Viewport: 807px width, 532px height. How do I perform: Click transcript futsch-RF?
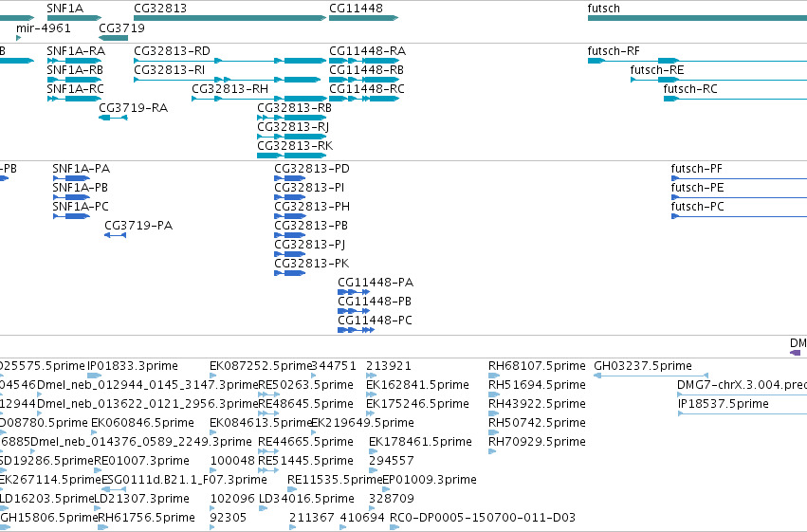tap(697, 61)
